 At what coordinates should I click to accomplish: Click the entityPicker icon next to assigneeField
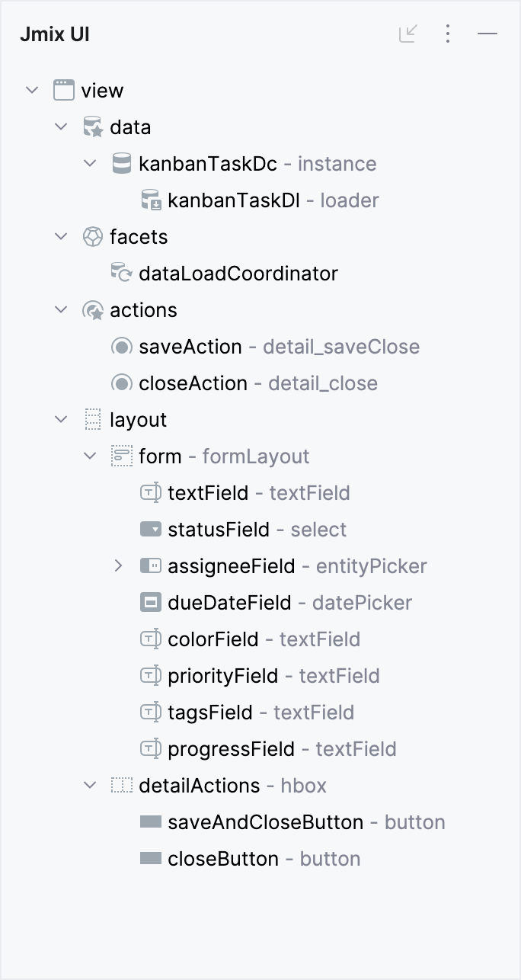coord(151,565)
